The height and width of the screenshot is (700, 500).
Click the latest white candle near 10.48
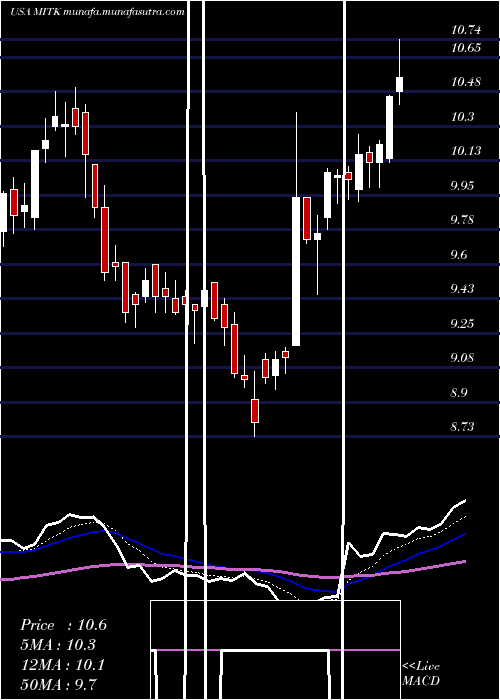coord(400,84)
